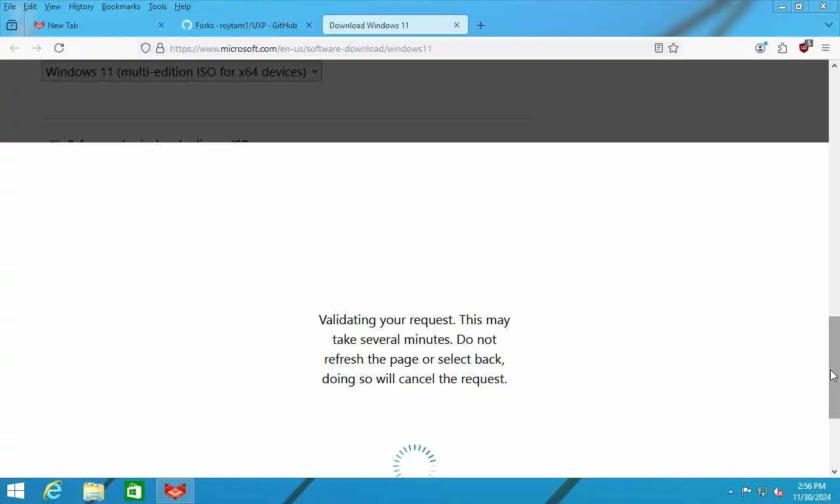This screenshot has height=504, width=840.
Task: Open the network tray icon
Action: (763, 492)
